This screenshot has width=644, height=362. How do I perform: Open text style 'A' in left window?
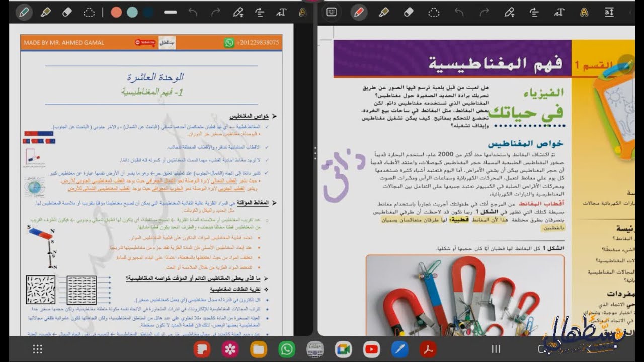point(303,12)
